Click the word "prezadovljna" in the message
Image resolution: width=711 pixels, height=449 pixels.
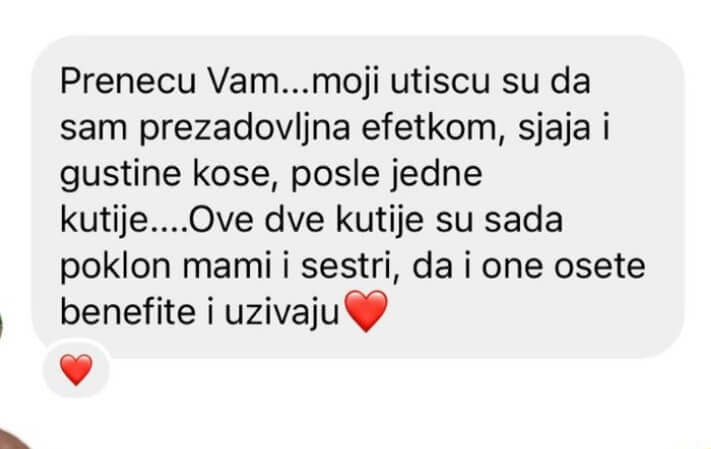coord(244,130)
